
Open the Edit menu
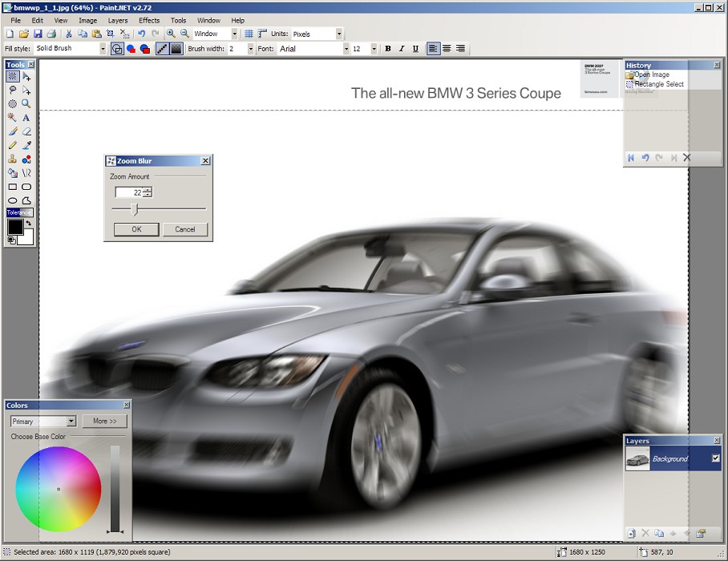[x=38, y=20]
